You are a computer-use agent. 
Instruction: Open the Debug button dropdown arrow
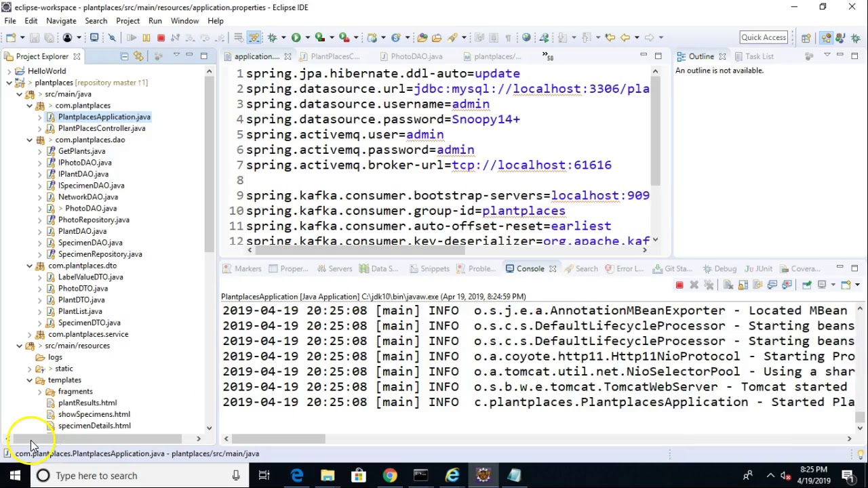pos(283,37)
